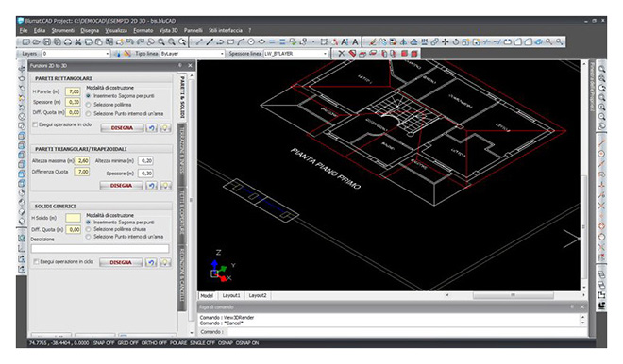Image resolution: width=623 pixels, height=364 pixels.
Task: Open the Vista 3D menu
Action: pos(168,30)
